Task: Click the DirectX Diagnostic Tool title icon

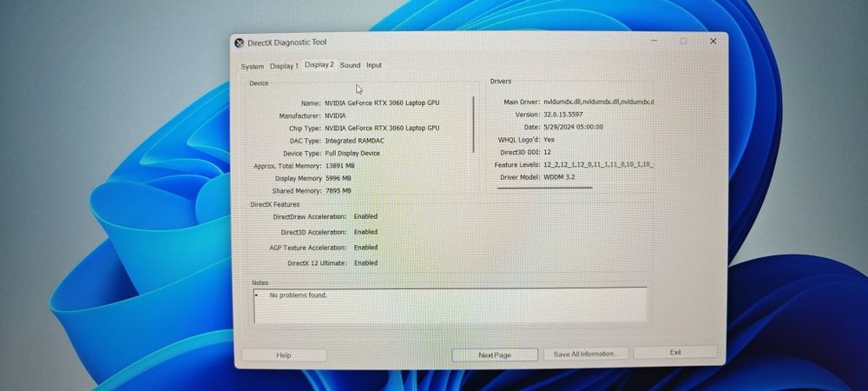Action: click(x=240, y=43)
